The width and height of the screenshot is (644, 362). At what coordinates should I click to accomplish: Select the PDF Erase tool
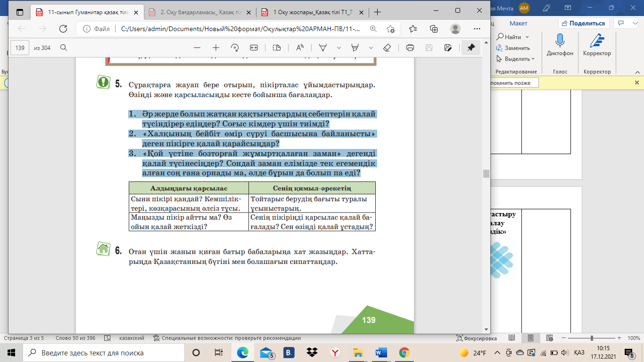(x=387, y=48)
